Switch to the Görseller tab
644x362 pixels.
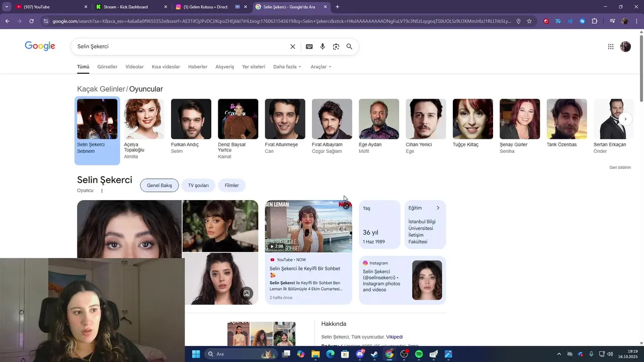coord(107,67)
